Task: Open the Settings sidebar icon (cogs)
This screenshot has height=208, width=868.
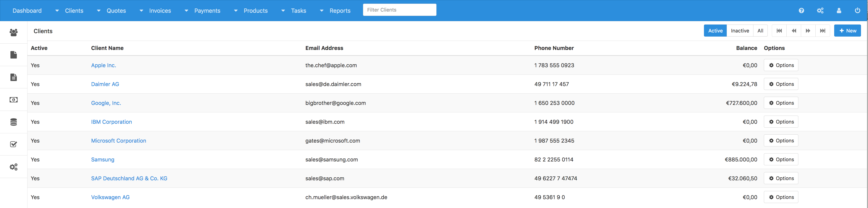Action: coord(13,167)
